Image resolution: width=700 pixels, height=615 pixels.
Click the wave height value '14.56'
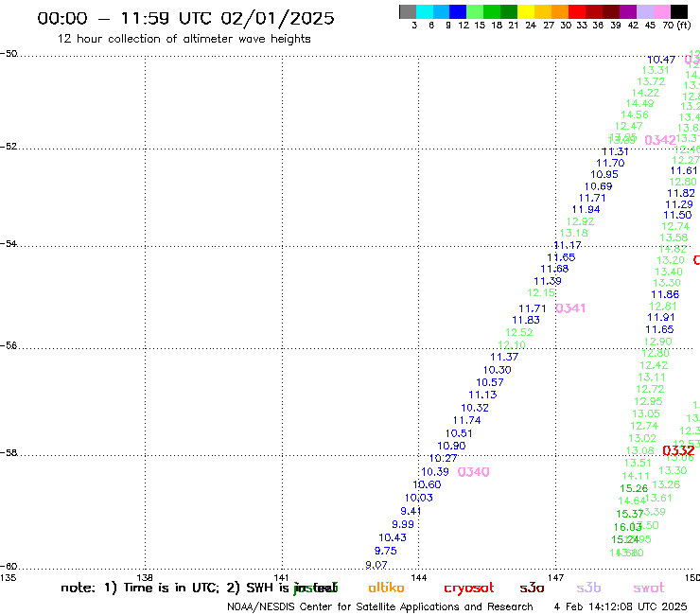click(635, 114)
